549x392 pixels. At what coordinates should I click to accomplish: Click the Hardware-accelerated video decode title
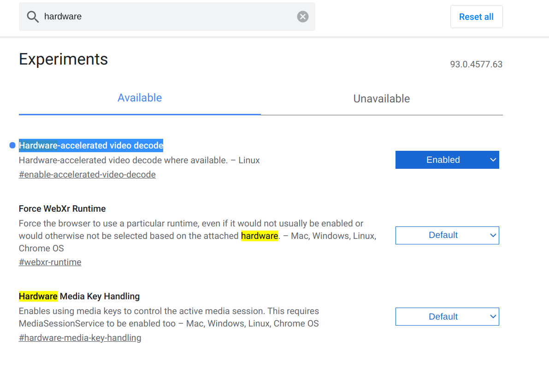tap(91, 146)
